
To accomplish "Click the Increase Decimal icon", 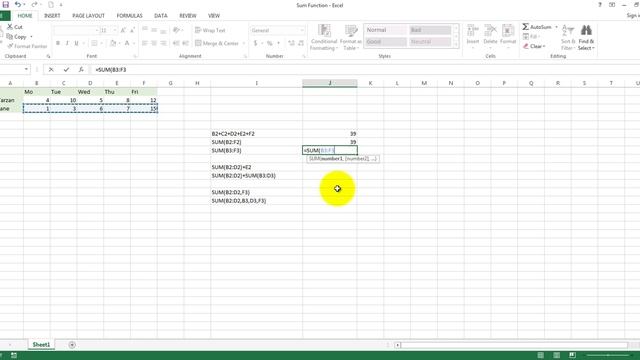I will point(291,43).
